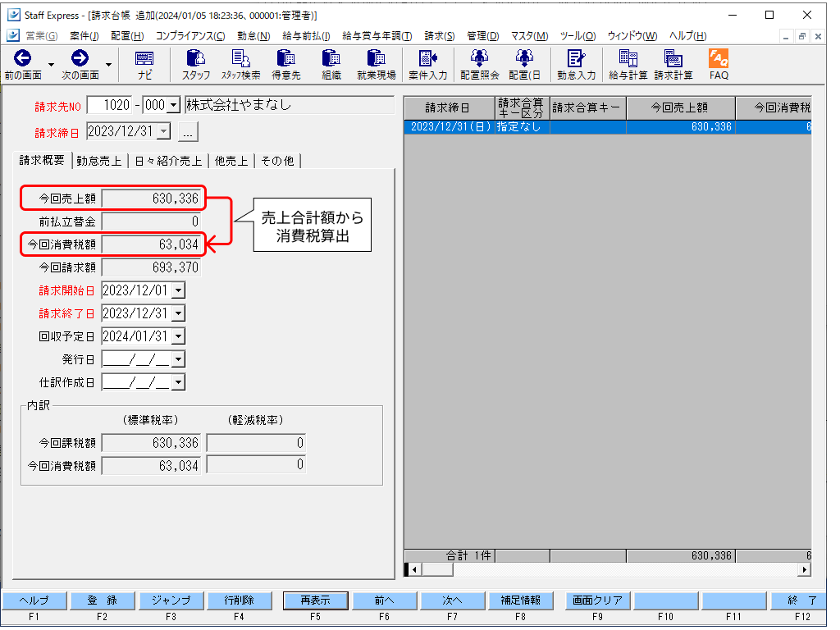Open the 請求締日 date dropdown
This screenshot has height=630, width=840.
164,131
